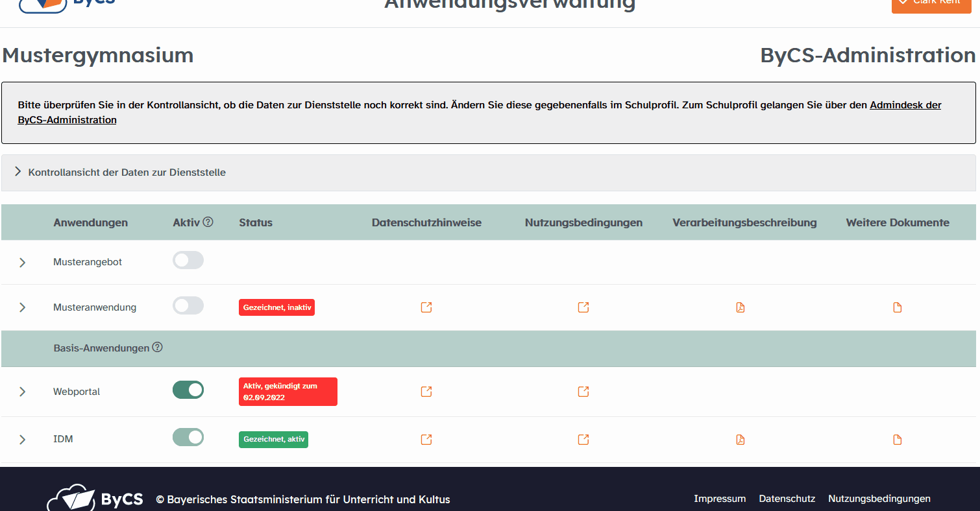Open the Weitere Dokumente file for Musteranwendung
980x511 pixels.
tap(897, 307)
